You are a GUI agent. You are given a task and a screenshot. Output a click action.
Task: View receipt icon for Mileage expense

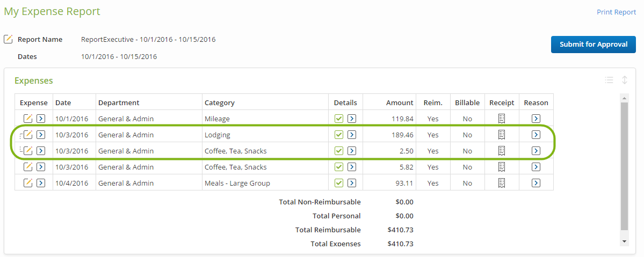coord(502,119)
